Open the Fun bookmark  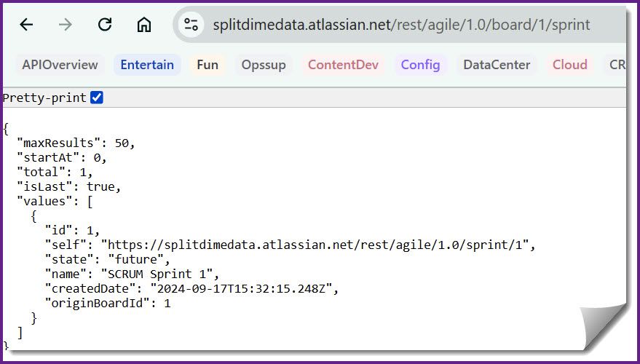pos(208,65)
